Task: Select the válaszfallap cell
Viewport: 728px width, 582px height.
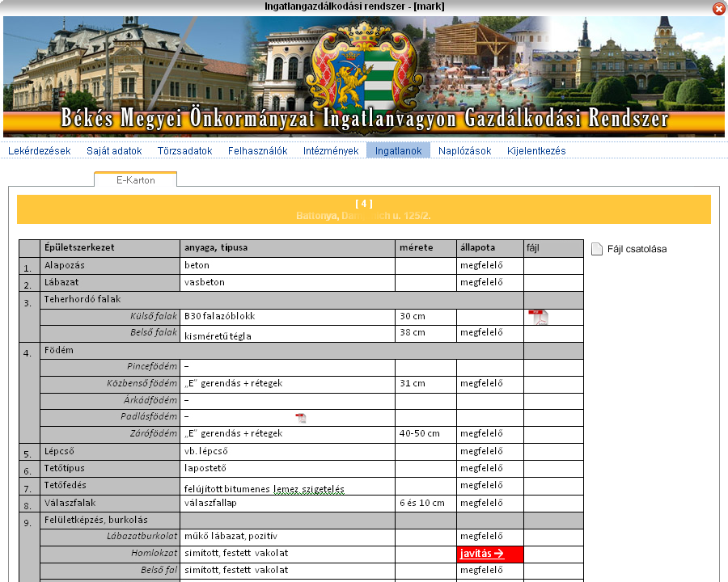Action: [287, 504]
